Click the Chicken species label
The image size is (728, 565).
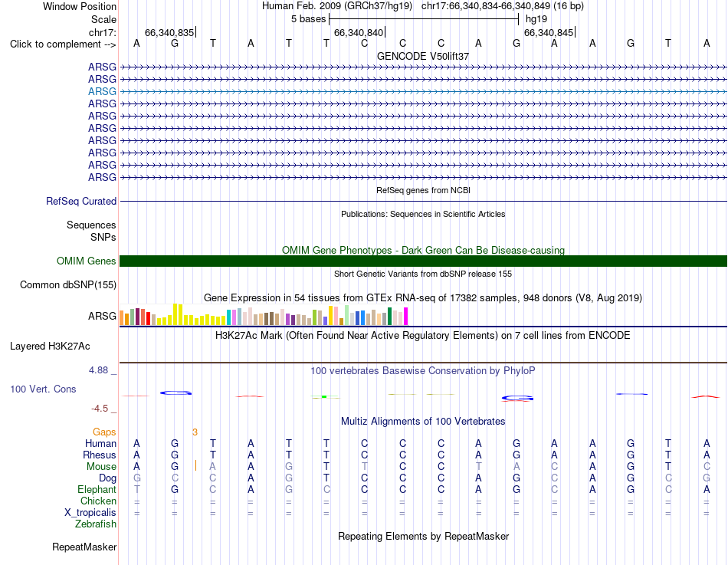point(98,501)
